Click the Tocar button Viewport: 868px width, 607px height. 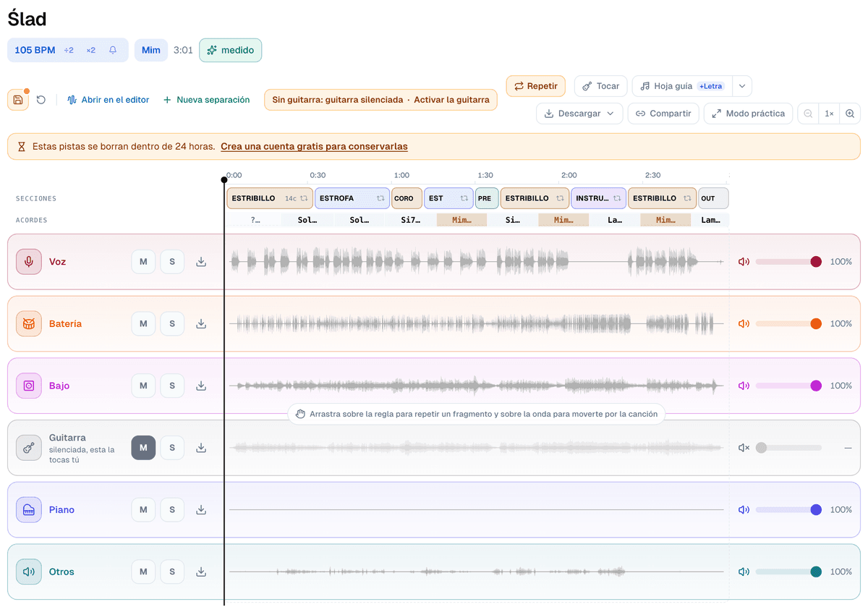pyautogui.click(x=601, y=86)
